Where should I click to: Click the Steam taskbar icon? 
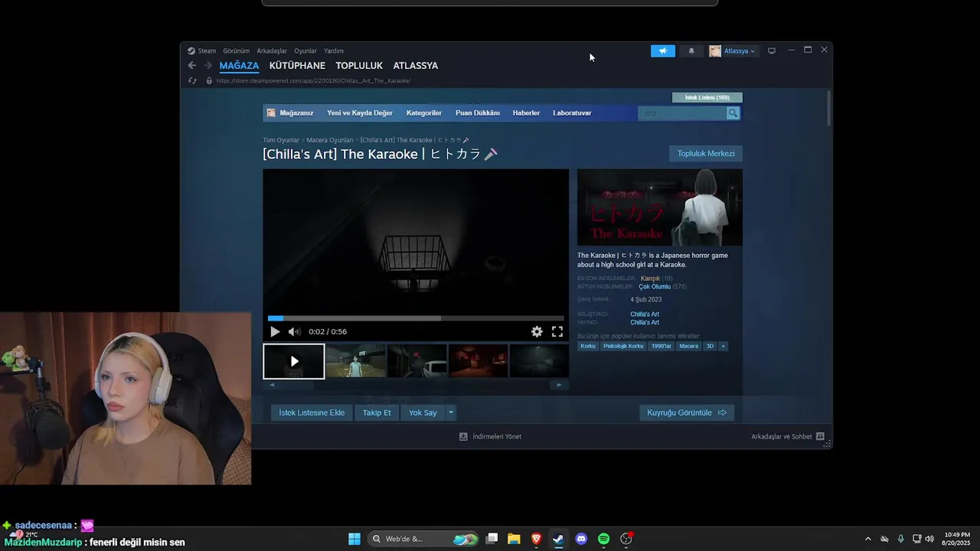tap(558, 539)
